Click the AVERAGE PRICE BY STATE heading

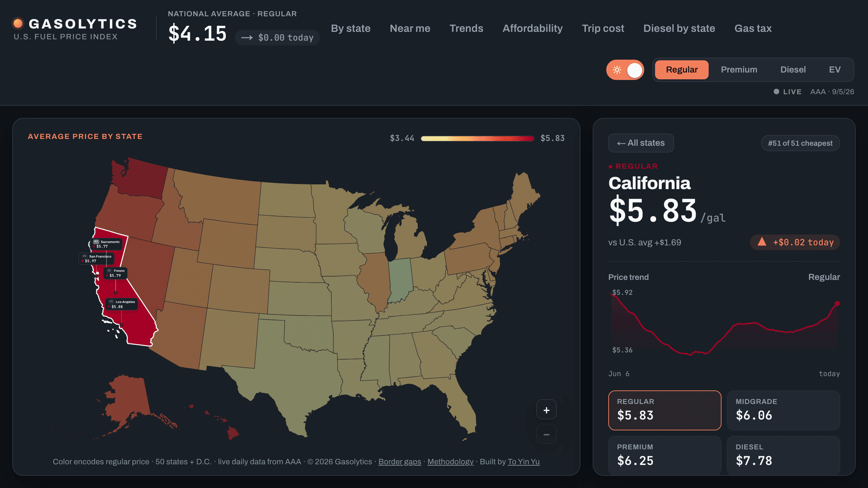(x=85, y=137)
